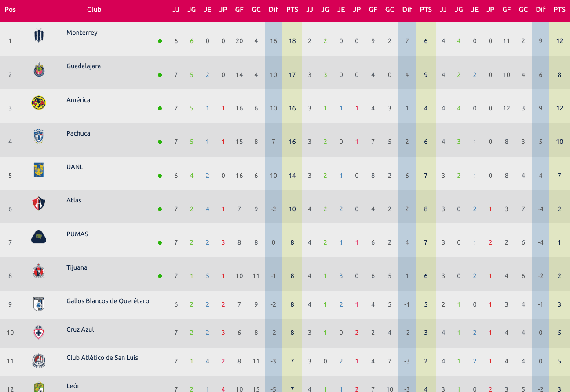Click the América club crest
This screenshot has height=392, width=570.
click(x=39, y=103)
